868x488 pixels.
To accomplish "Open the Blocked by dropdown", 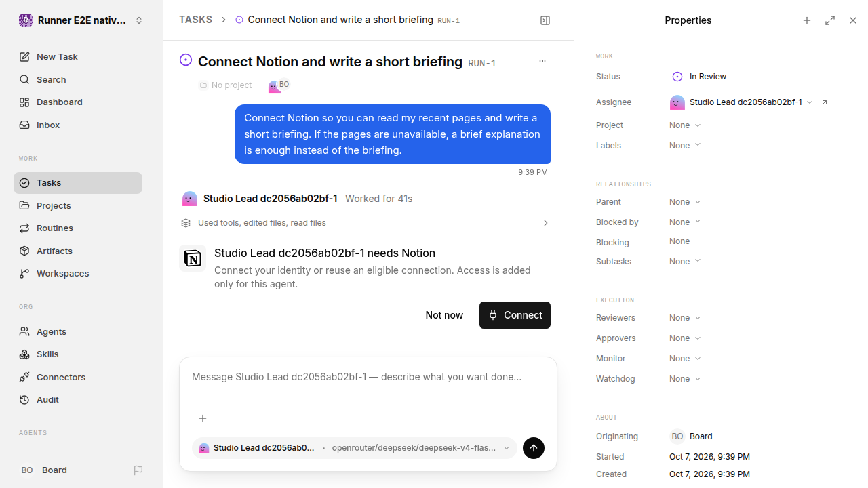I will [x=685, y=222].
